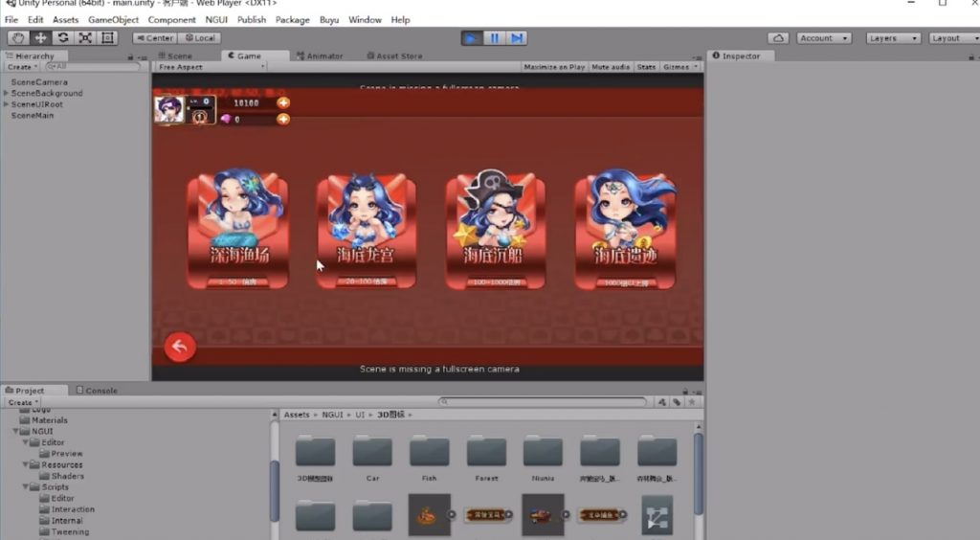Select the Hand tool in toolbar
This screenshot has height=540, width=980.
pyautogui.click(x=18, y=38)
